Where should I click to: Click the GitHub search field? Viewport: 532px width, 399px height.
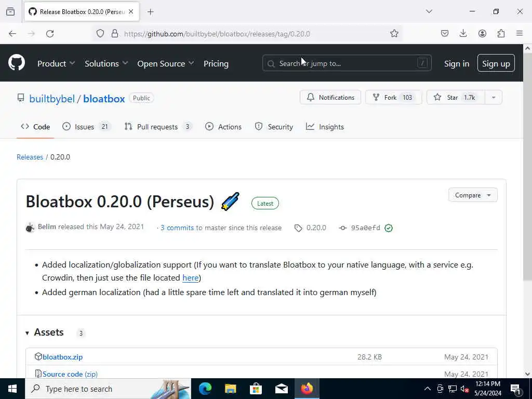[x=347, y=63]
